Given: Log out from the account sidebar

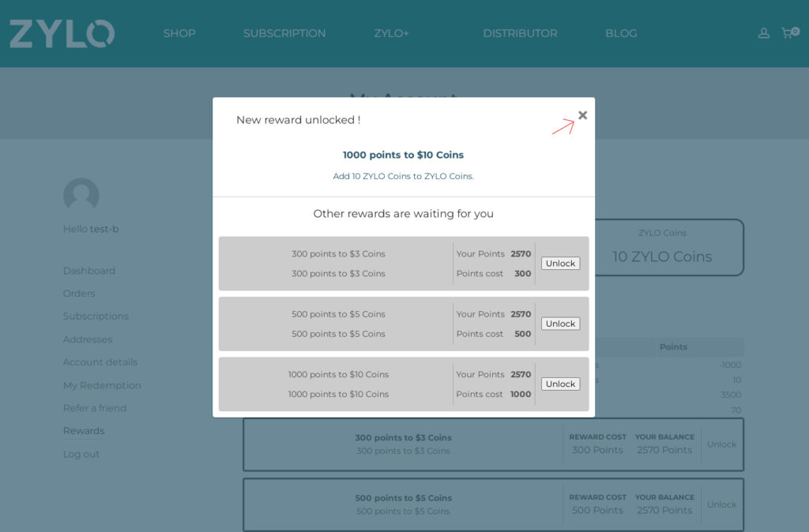Looking at the screenshot, I should (x=81, y=454).
